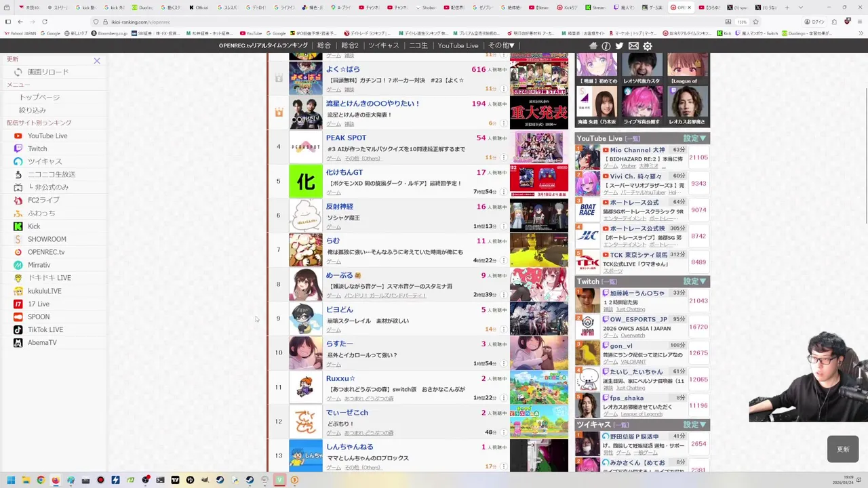
Task: Select 17 Live in the sidebar
Action: pos(39,304)
